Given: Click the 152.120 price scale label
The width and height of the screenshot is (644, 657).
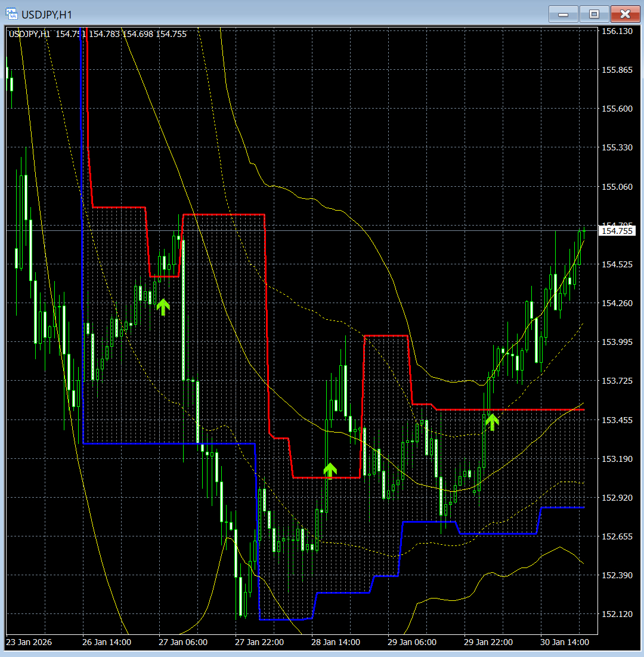Looking at the screenshot, I should pyautogui.click(x=617, y=614).
